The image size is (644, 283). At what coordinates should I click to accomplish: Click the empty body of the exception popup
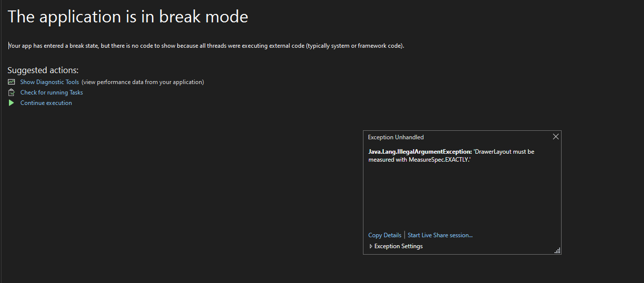(462, 196)
